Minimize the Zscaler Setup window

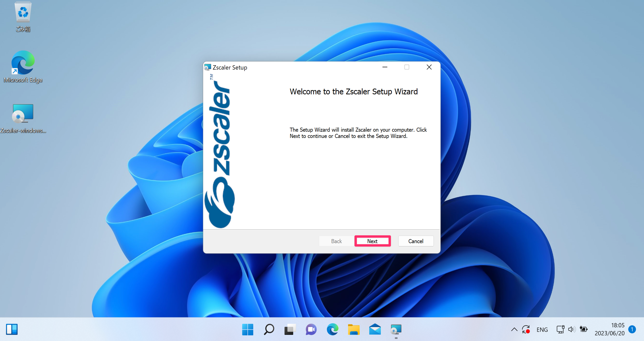point(385,67)
